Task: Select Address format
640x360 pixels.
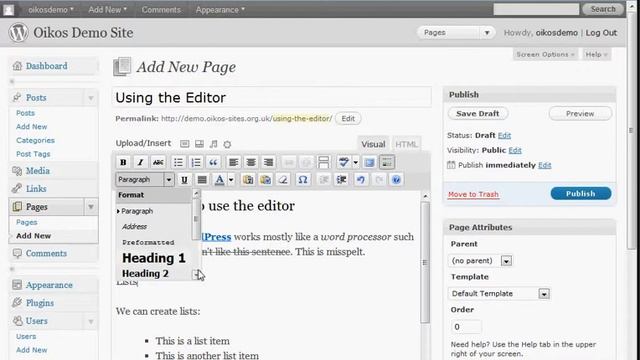Action: point(134,227)
